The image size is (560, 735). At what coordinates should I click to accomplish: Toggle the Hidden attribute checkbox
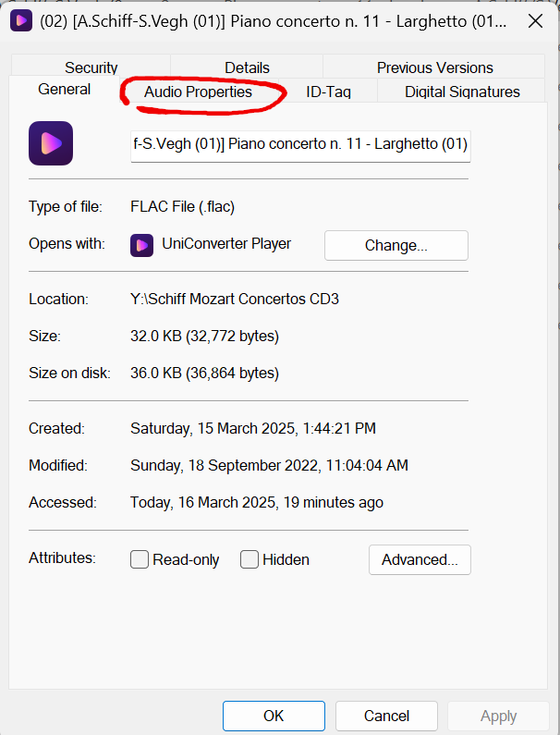[250, 559]
